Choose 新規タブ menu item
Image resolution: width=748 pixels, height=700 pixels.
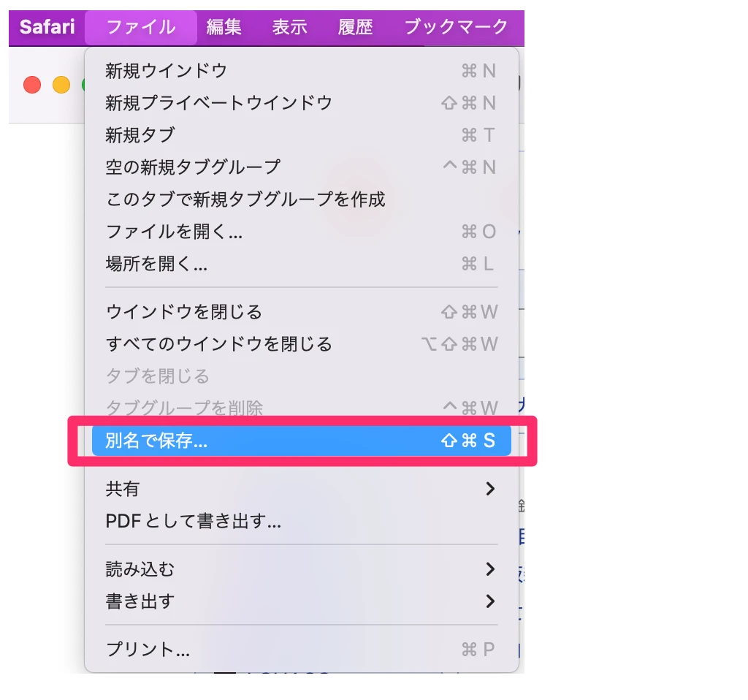tap(302, 135)
